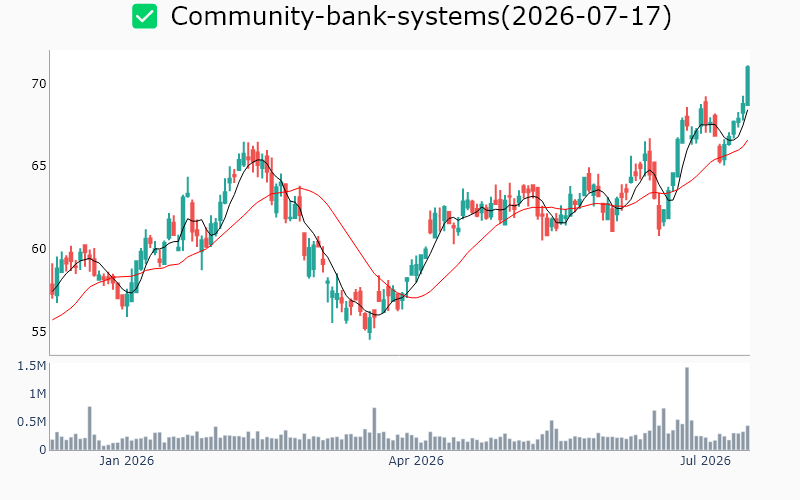Click the tallest volume bar near Jul 2026
This screenshot has width=800, height=500.
(687, 409)
